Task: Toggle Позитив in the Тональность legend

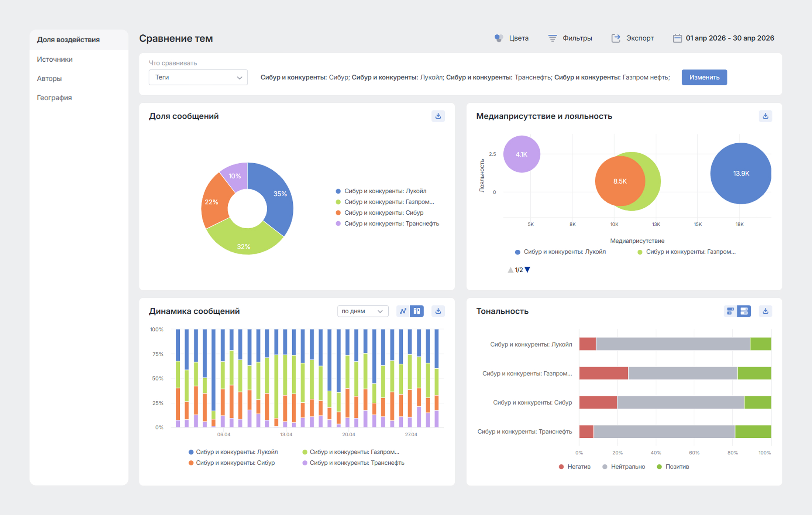Action: click(x=673, y=467)
